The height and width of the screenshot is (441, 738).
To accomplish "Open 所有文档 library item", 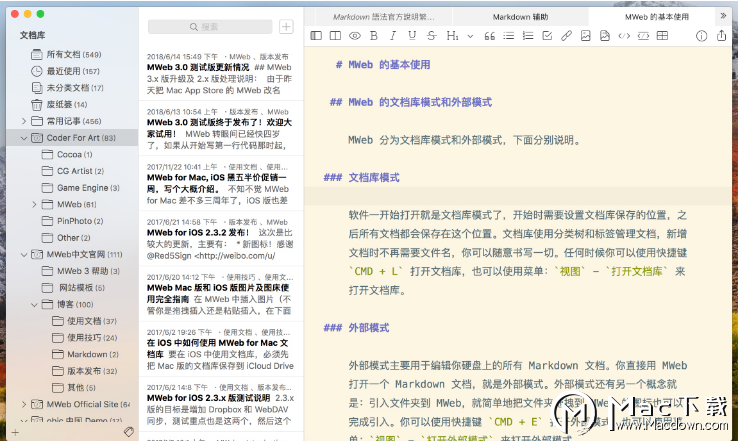I will pyautogui.click(x=72, y=55).
